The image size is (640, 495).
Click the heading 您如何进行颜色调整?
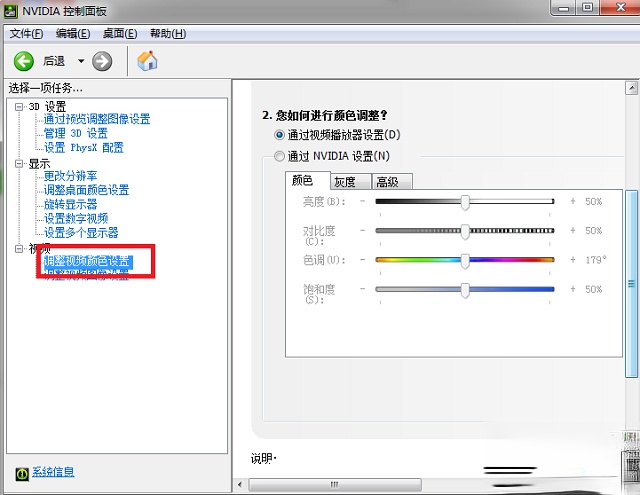pos(331,115)
